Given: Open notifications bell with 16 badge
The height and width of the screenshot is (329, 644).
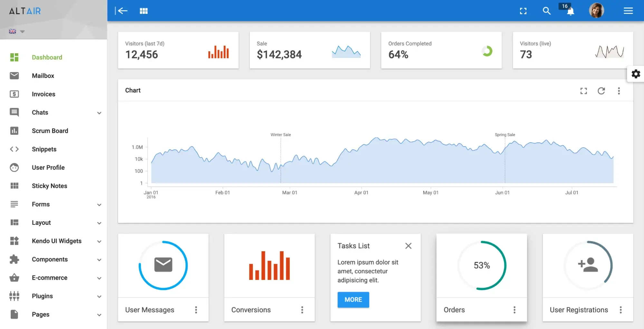Looking at the screenshot, I should coord(570,11).
